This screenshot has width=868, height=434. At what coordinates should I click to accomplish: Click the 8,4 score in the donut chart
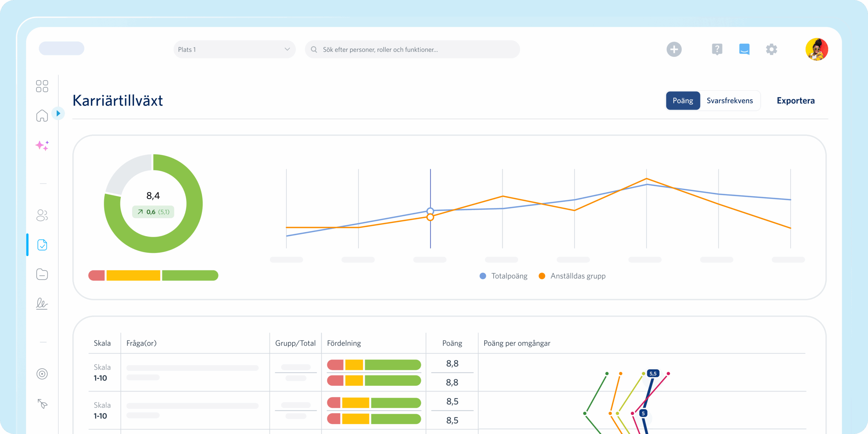click(153, 196)
